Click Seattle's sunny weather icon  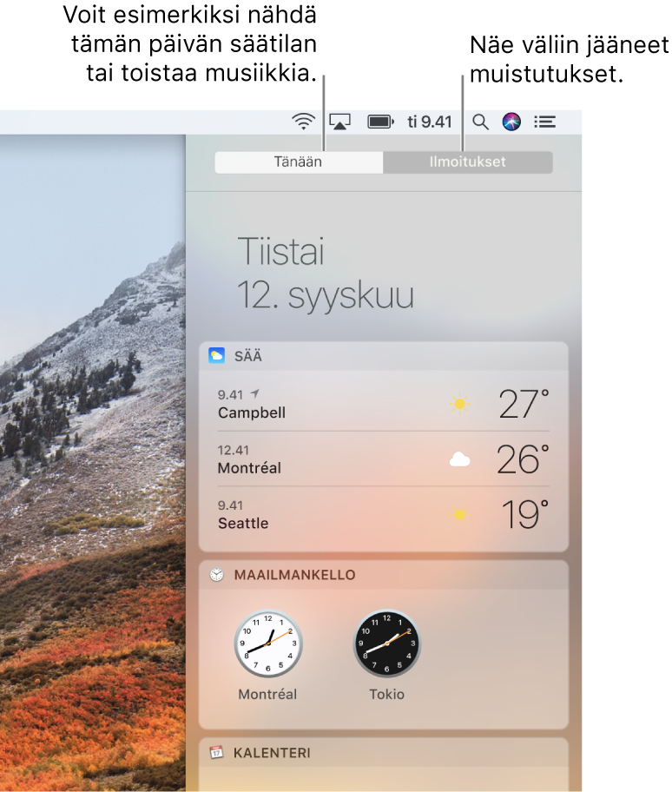coord(459,515)
